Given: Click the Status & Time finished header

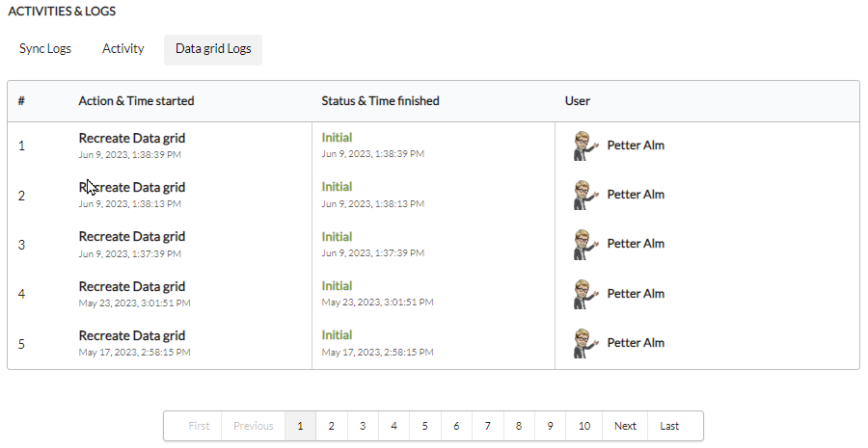Looking at the screenshot, I should pyautogui.click(x=380, y=100).
